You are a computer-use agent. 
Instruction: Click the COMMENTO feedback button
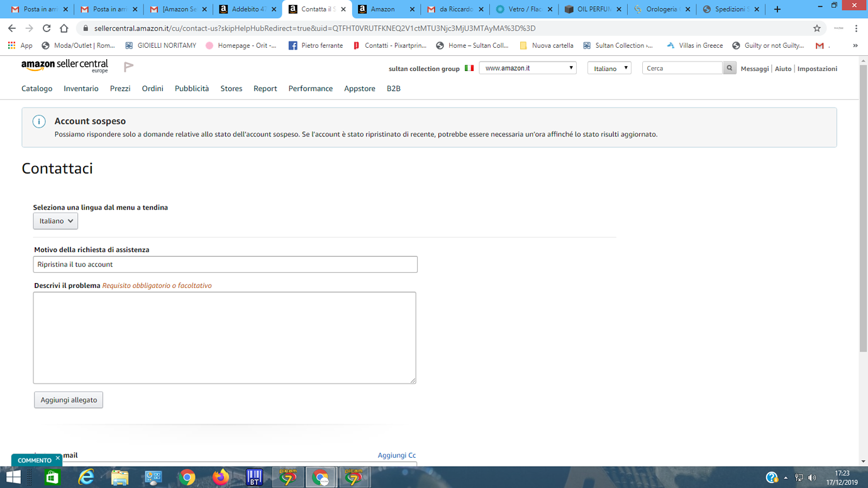coord(35,460)
